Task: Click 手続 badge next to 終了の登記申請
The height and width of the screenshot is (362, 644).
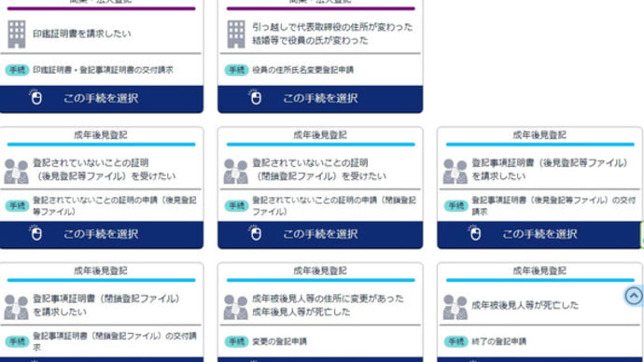Action: click(x=455, y=341)
